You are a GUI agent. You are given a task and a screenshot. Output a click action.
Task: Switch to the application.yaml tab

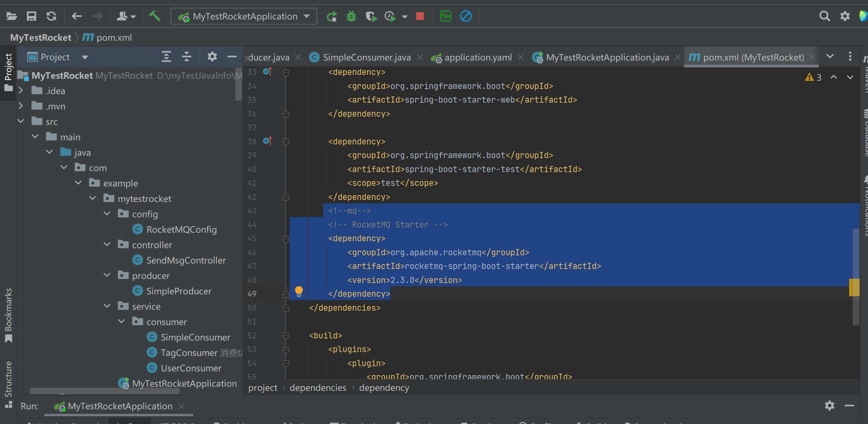[478, 57]
